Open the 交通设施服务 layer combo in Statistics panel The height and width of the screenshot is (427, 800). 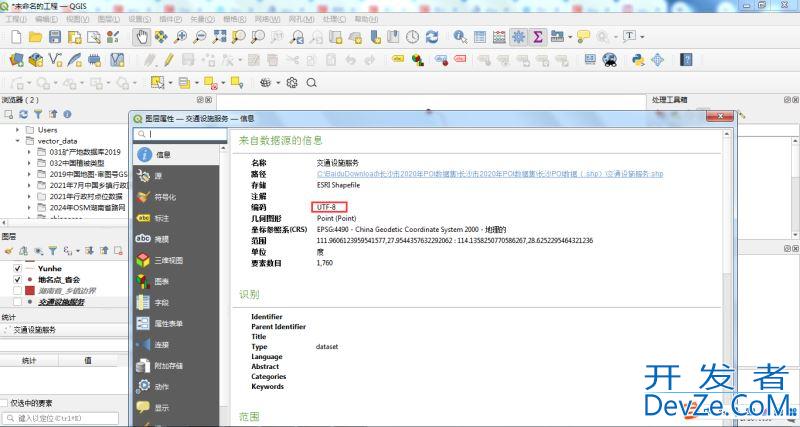click(64, 330)
